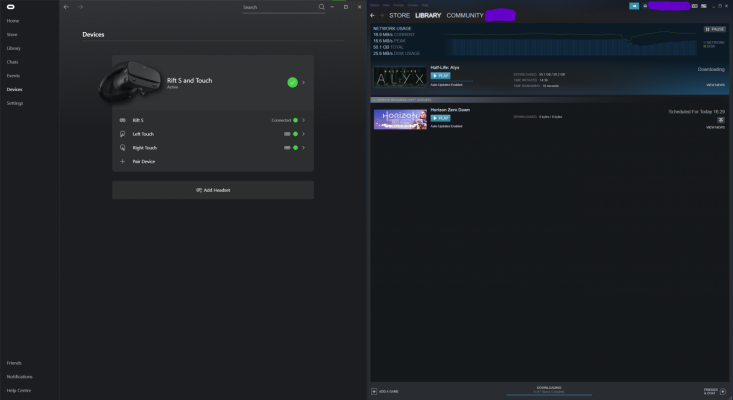Image resolution: width=733 pixels, height=400 pixels.
Task: Go back in the Oculus app
Action: [66, 7]
